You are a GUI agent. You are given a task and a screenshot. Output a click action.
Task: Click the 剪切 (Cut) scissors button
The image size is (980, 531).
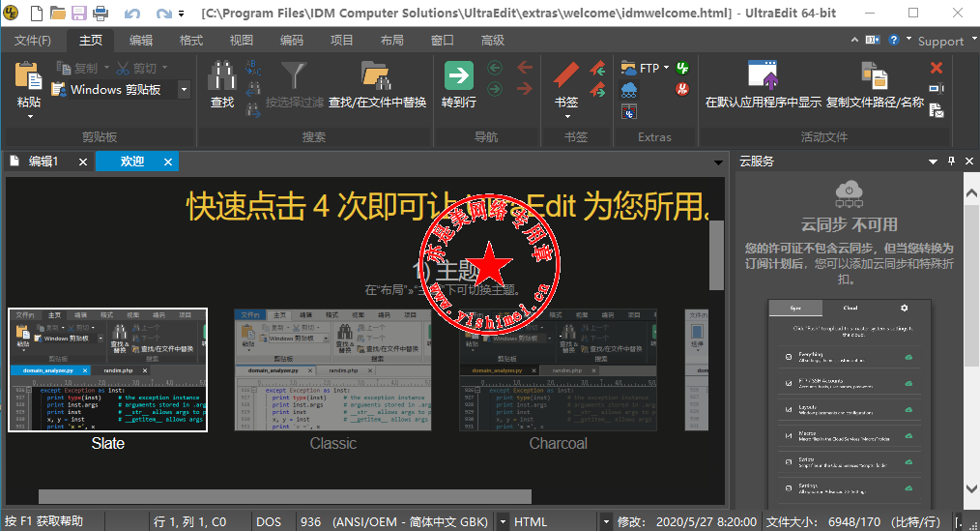coord(137,68)
